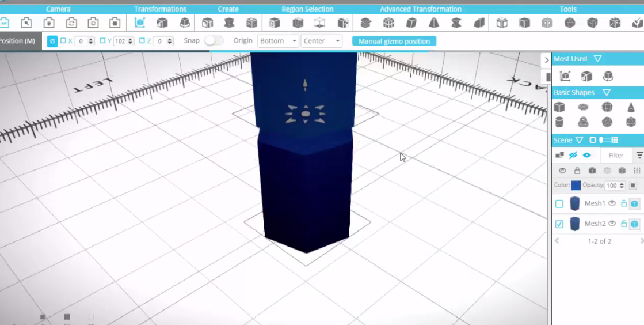Click the Move icon in Most Used panel

point(565,75)
